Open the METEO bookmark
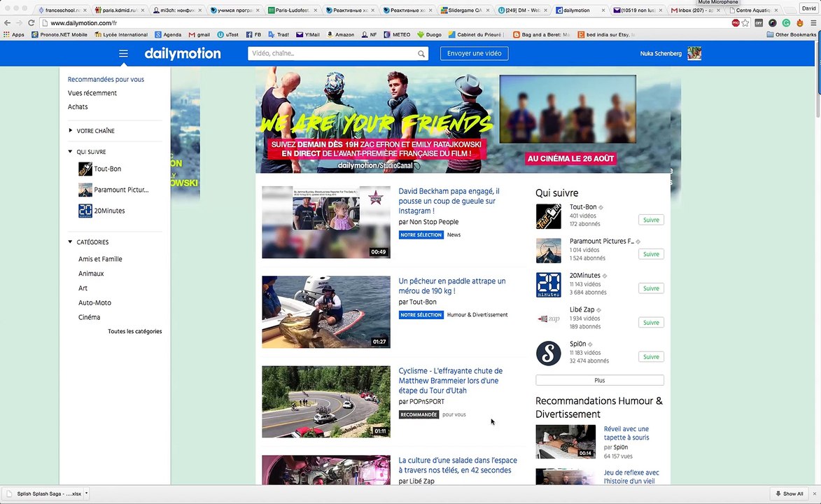Viewport: 821px width, 504px height. pyautogui.click(x=398, y=34)
